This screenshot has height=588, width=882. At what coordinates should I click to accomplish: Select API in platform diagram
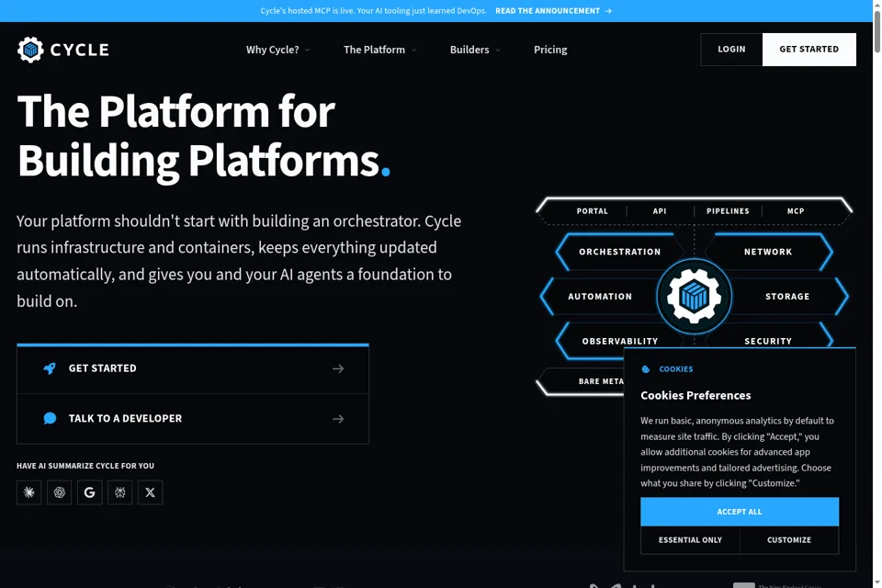(660, 211)
